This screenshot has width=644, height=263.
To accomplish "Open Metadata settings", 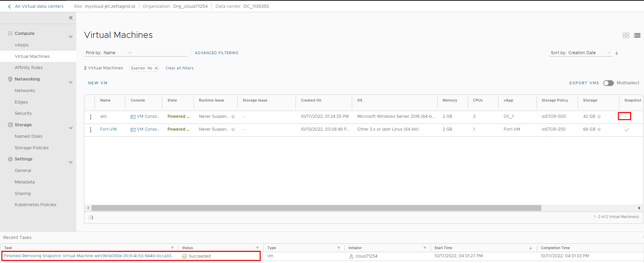I will [24, 182].
